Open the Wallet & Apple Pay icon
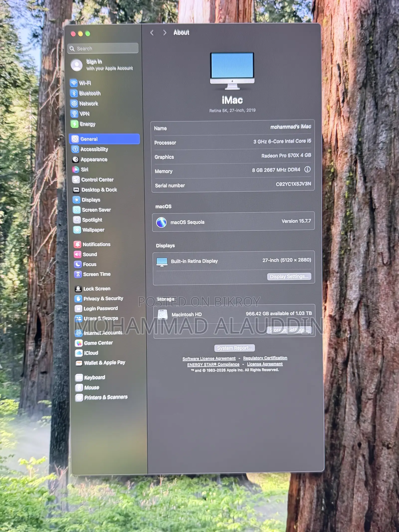The image size is (399, 532). [x=79, y=363]
